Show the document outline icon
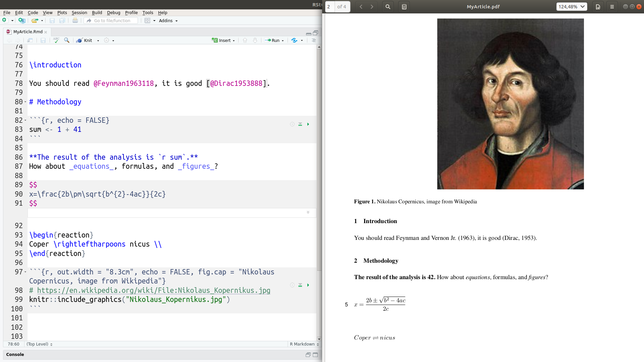Screen dimensions: 644x362 pos(314,40)
